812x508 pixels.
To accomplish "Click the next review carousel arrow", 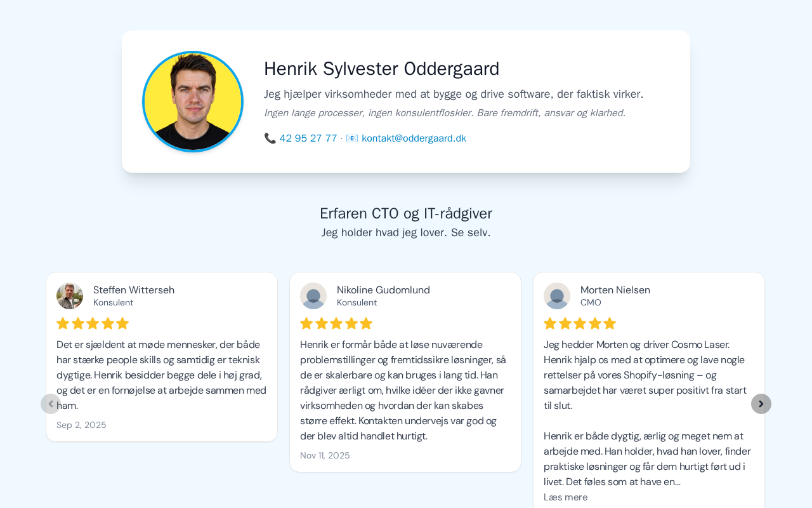I will tap(761, 404).
